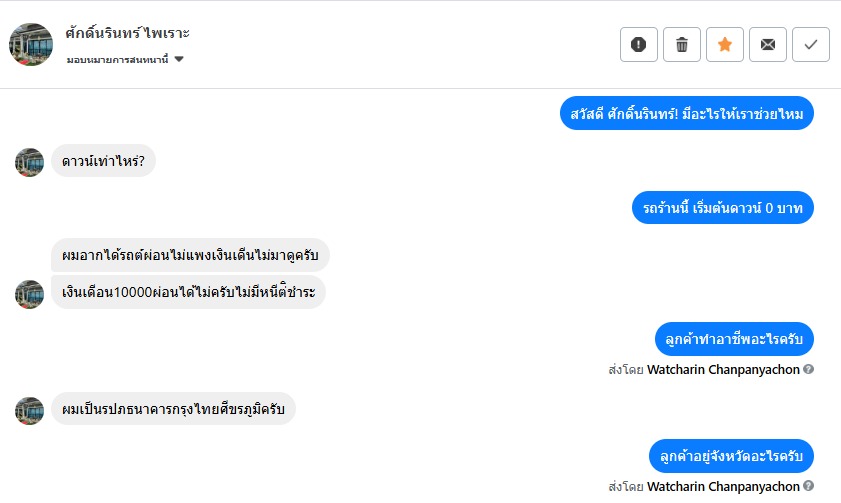Click avatar beside เงินเดือน10000 message
The width and height of the screenshot is (841, 503).
[x=30, y=294]
